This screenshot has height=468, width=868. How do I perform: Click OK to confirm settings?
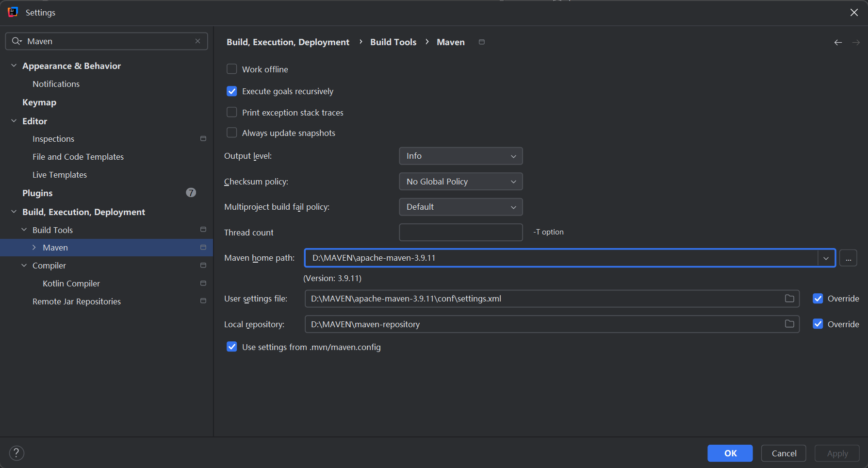click(x=730, y=453)
